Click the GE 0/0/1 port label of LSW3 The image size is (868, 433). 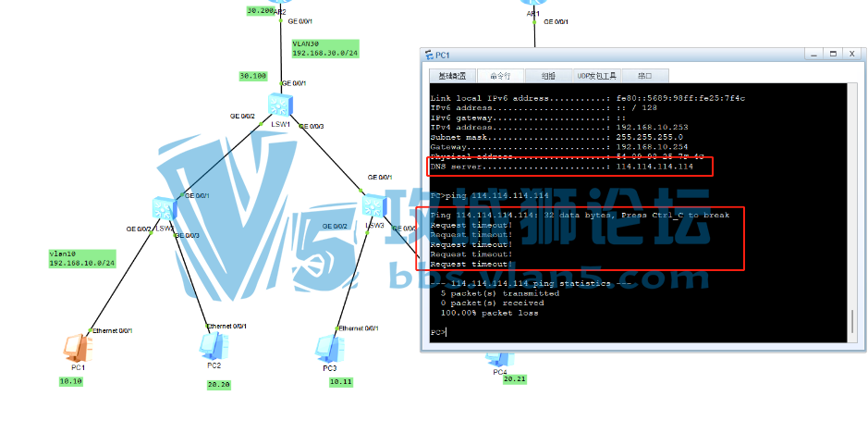tap(380, 178)
